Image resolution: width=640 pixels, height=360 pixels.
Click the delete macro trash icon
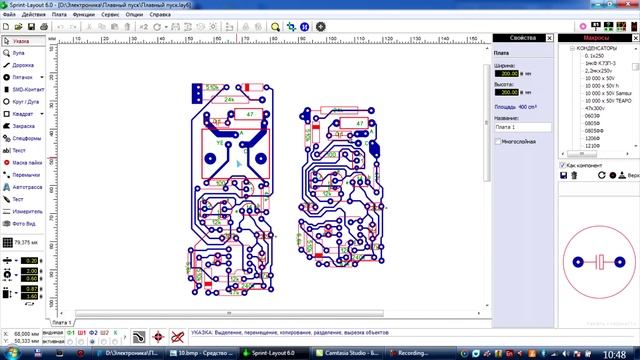[x=574, y=175]
